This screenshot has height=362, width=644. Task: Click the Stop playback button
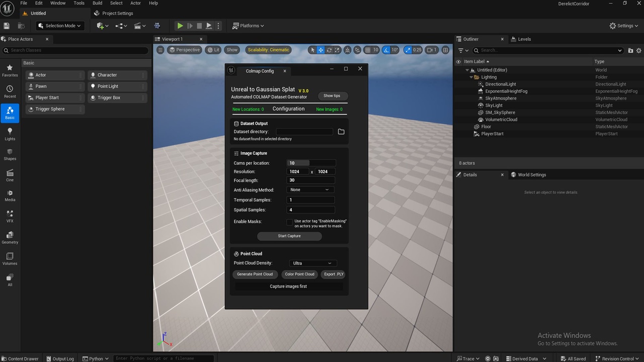(x=199, y=26)
